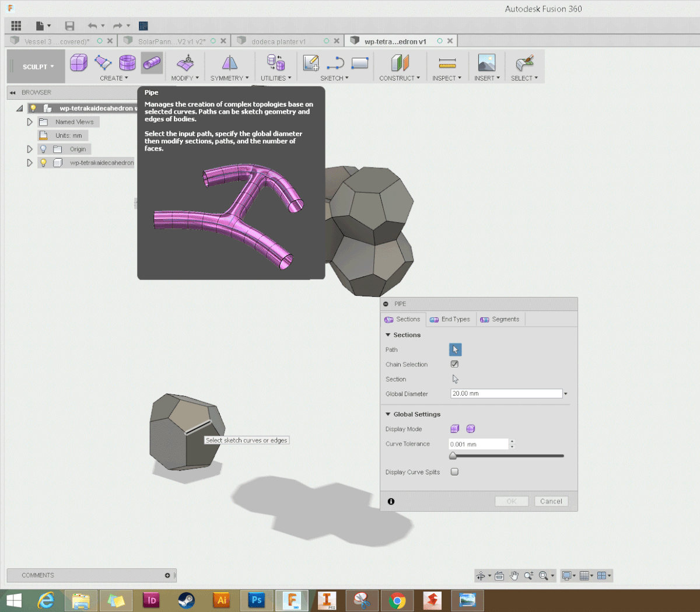700x612 pixels.
Task: Open the CONSTRUCT dropdown menu
Action: pyautogui.click(x=400, y=78)
